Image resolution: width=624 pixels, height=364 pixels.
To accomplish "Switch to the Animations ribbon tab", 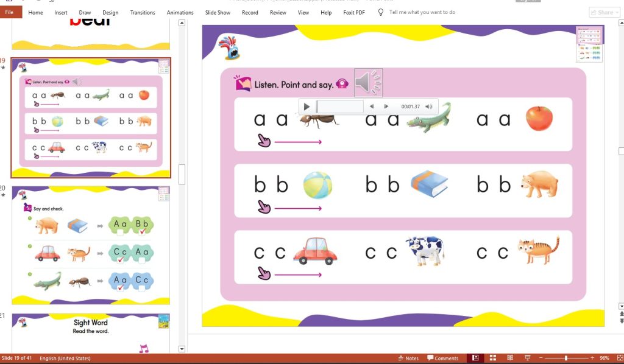I will [x=180, y=12].
